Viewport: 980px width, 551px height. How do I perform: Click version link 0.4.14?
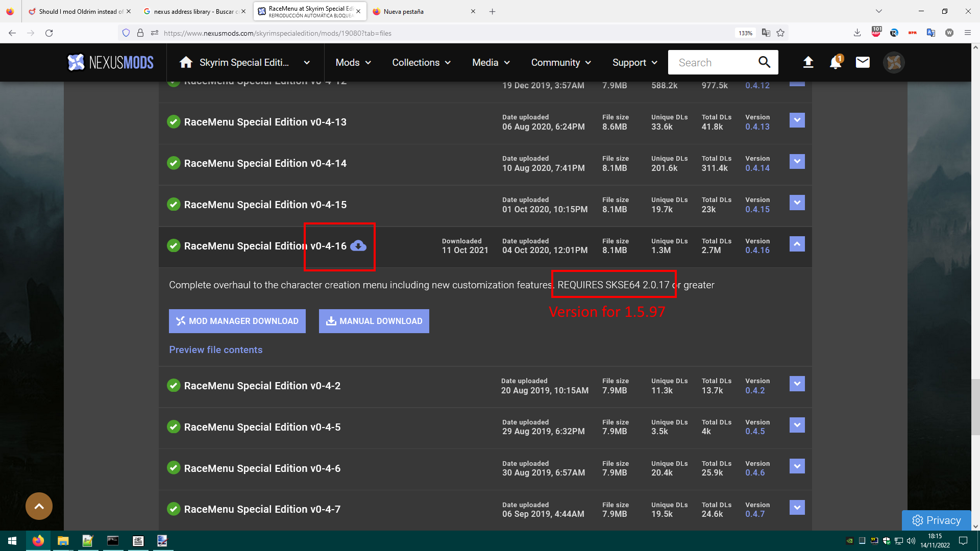pos(757,168)
